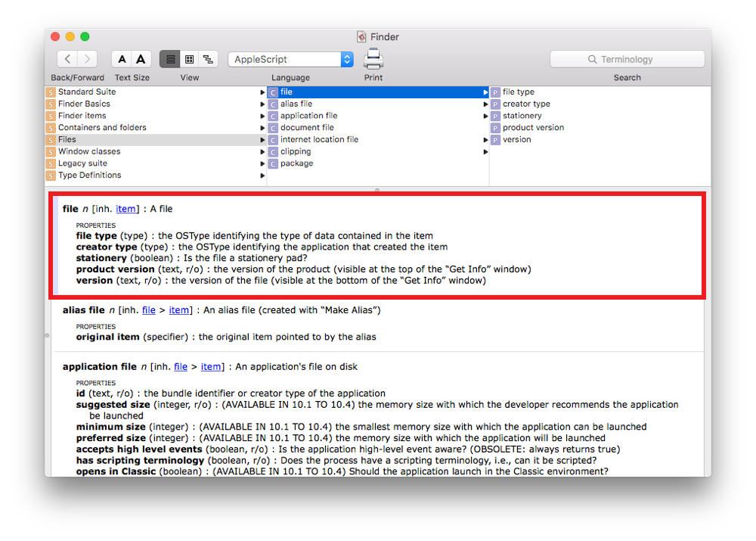Click the class icon beside clipping
The image size is (756, 541).
(x=274, y=151)
